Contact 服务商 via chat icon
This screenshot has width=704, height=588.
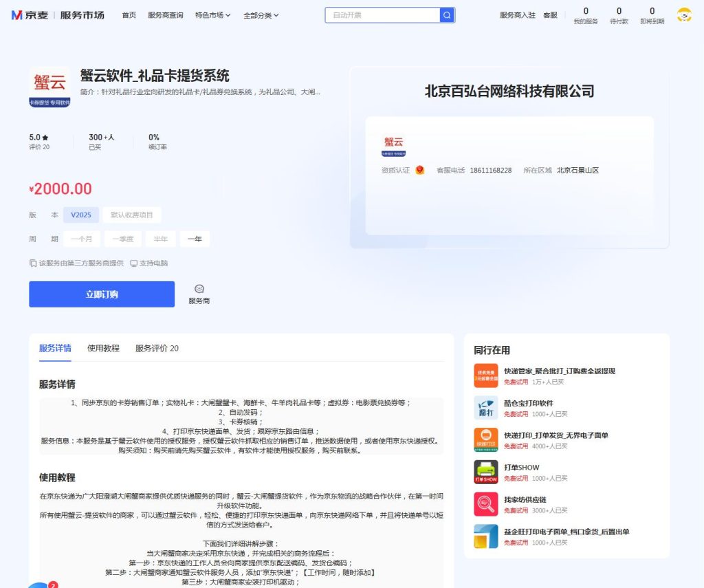pyautogui.click(x=199, y=294)
